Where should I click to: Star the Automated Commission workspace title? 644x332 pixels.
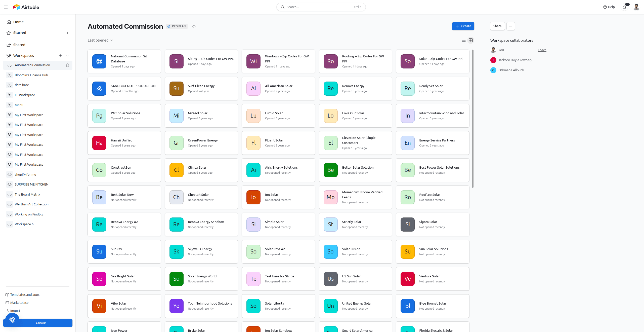pos(194,26)
